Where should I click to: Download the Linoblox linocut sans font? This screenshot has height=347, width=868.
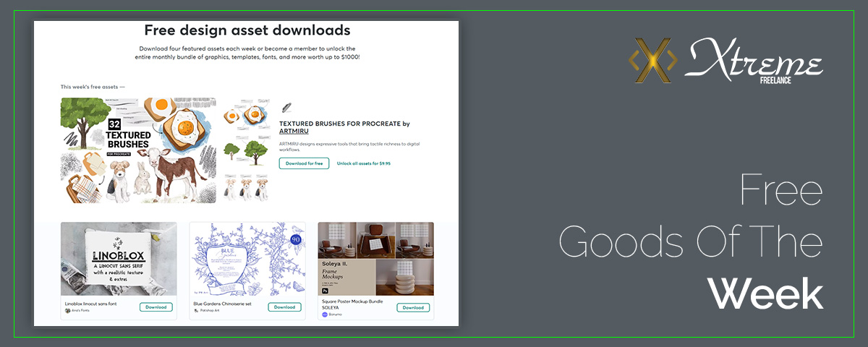pos(156,307)
